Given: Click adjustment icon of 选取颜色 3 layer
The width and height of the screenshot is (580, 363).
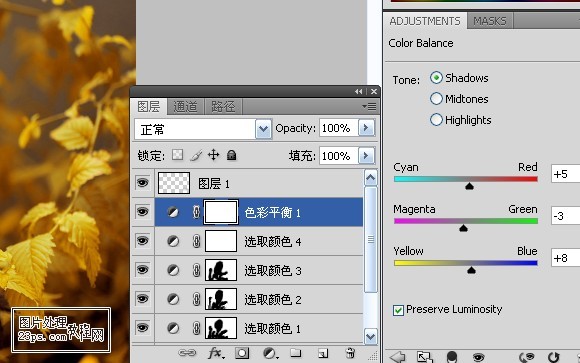Looking at the screenshot, I should click(x=173, y=270).
